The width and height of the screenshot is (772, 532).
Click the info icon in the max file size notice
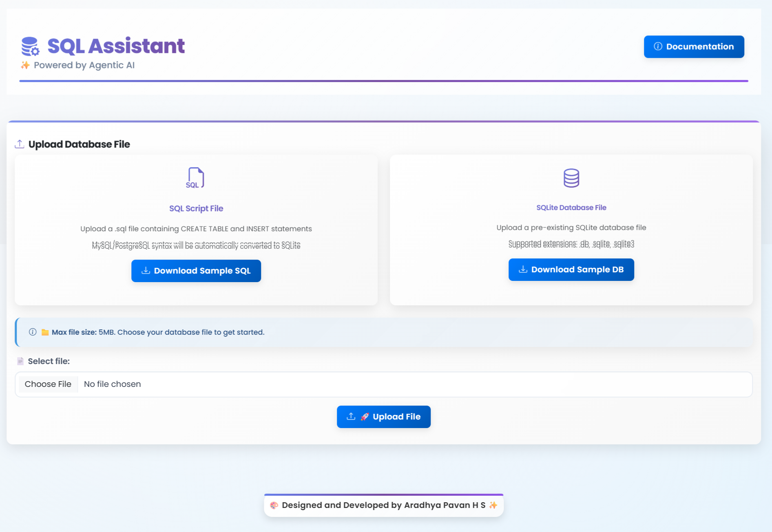coord(33,332)
